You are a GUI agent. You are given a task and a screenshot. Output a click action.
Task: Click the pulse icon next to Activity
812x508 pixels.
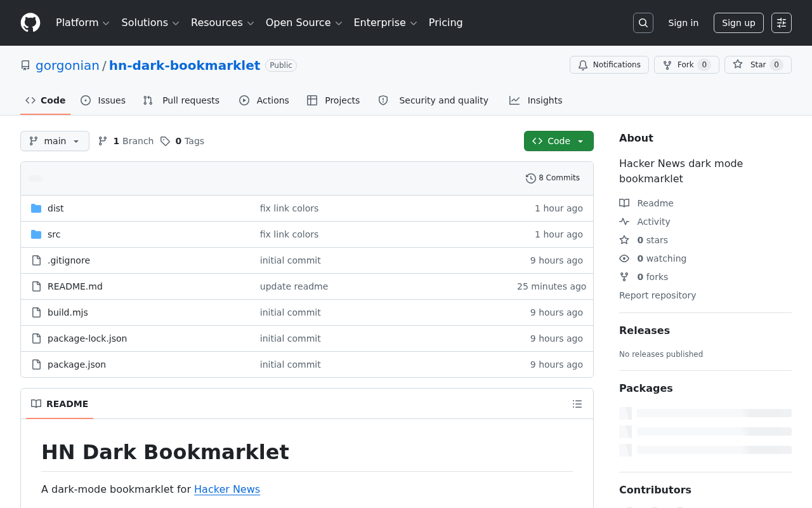pos(624,222)
